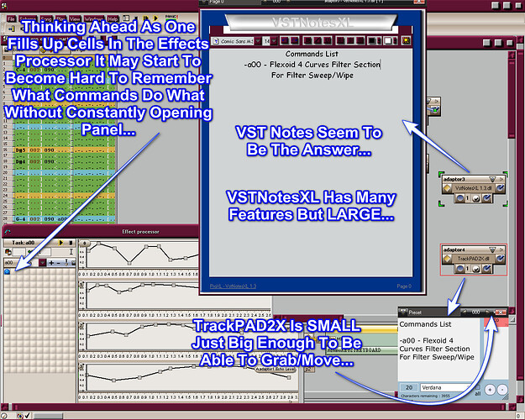The image size is (525, 420).
Task: Stop the task in Effect processor
Action: coord(71,243)
